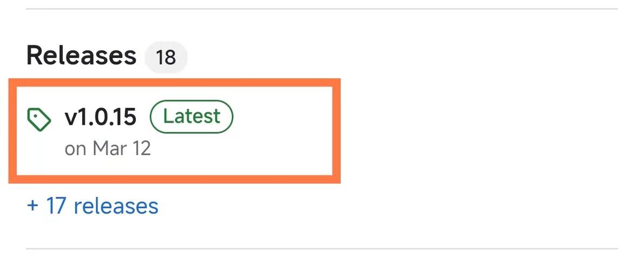Viewport: 644px width, 256px height.
Task: Click the 'on Mar 12' release date
Action: click(x=108, y=149)
